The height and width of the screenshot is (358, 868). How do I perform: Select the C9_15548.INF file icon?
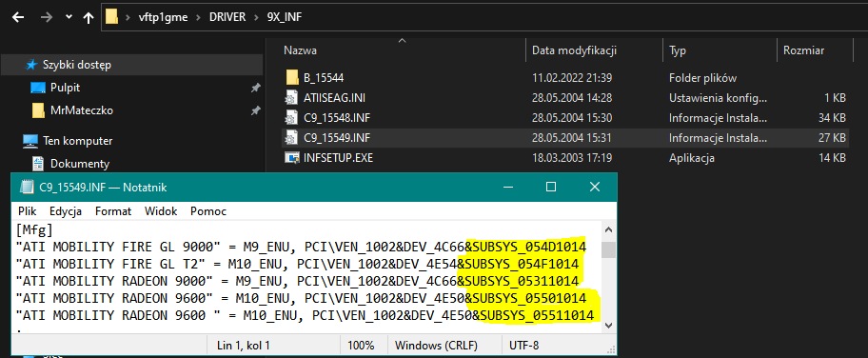point(292,118)
